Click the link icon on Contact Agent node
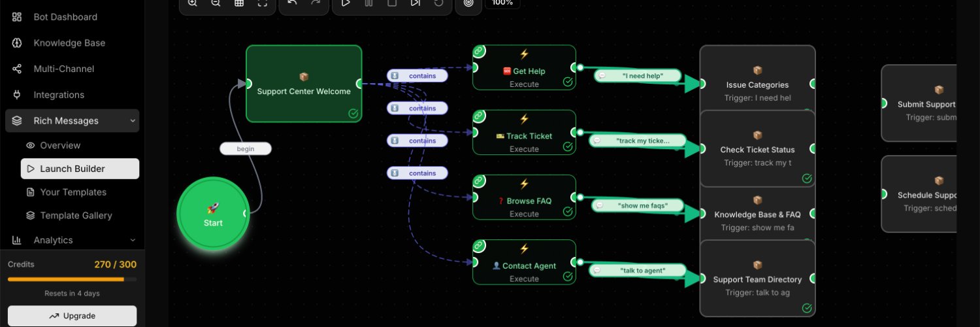The image size is (980, 327). 479,245
